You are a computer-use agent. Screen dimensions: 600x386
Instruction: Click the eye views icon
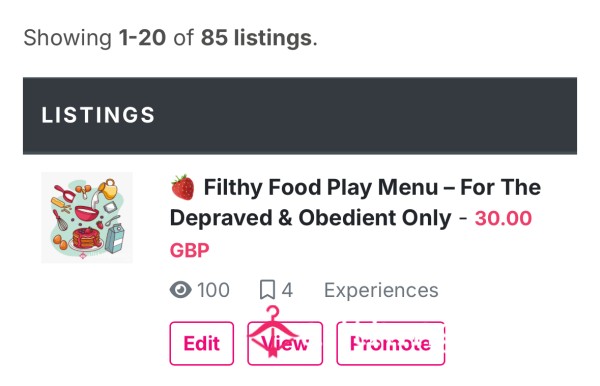tap(180, 290)
